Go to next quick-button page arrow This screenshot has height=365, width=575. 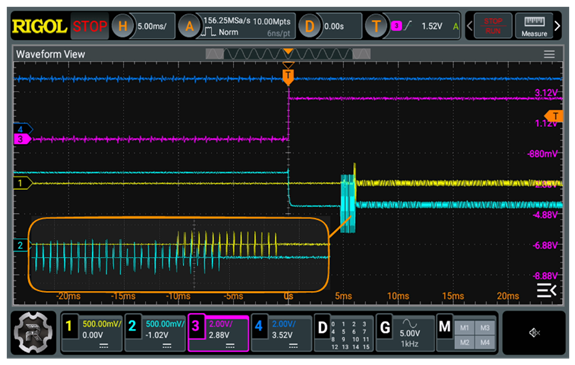click(x=557, y=26)
